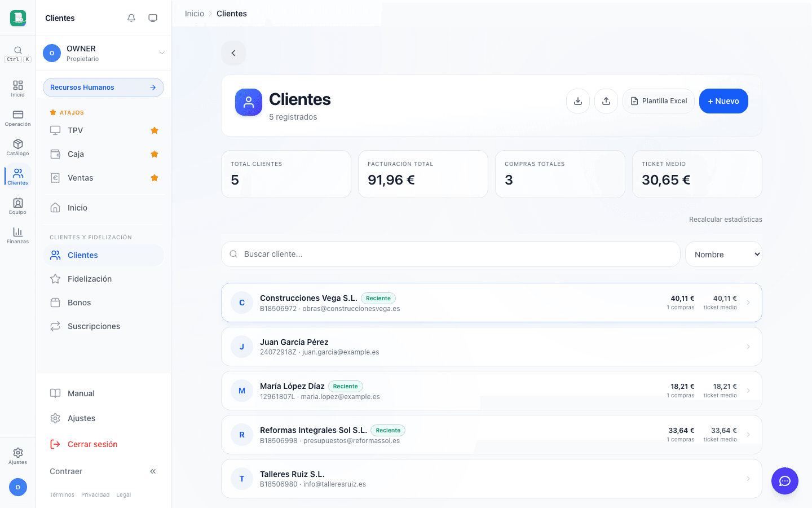This screenshot has height=508, width=812.
Task: Click Recalcular estadísticas link
Action: (x=726, y=220)
